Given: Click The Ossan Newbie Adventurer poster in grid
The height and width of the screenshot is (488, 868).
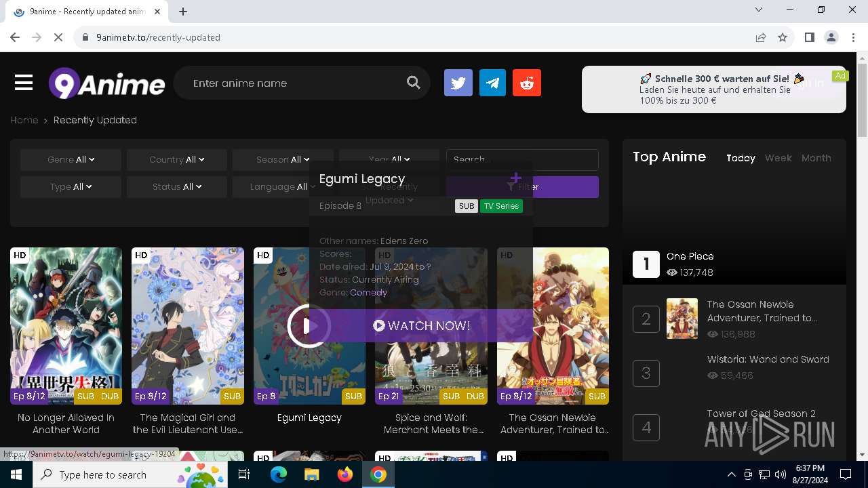Looking at the screenshot, I should click(x=553, y=326).
